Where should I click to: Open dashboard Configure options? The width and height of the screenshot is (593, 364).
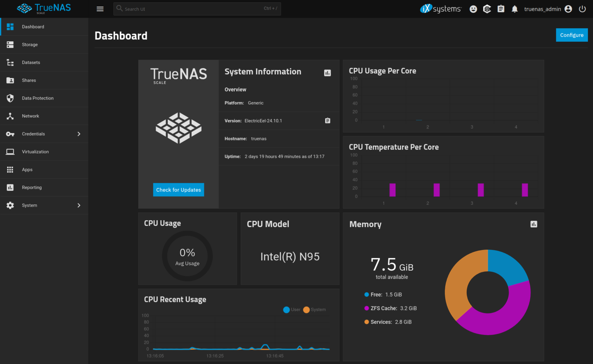[x=572, y=35]
